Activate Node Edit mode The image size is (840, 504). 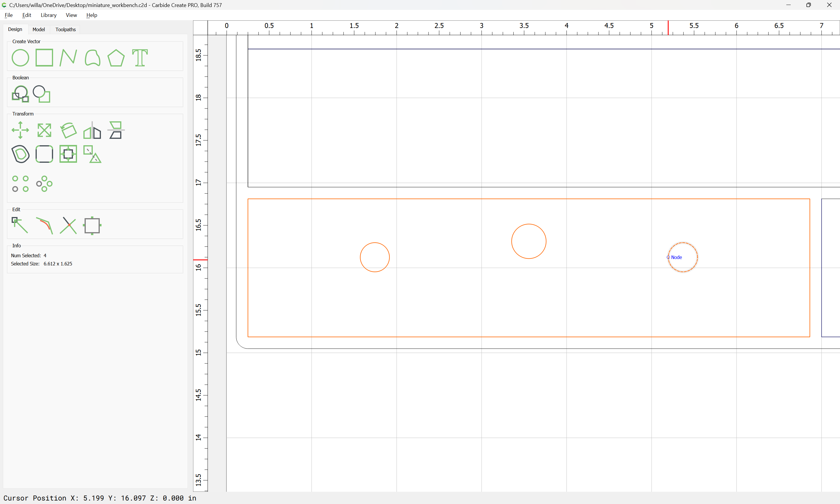20,225
